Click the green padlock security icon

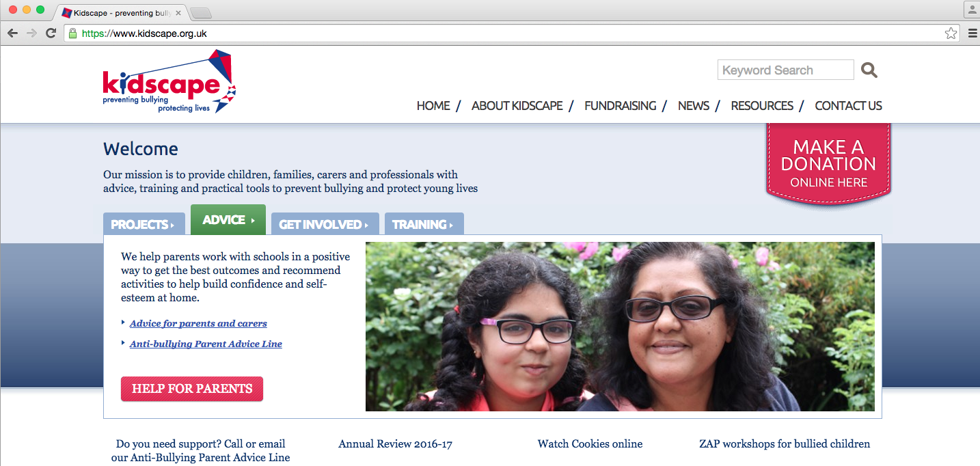click(72, 33)
